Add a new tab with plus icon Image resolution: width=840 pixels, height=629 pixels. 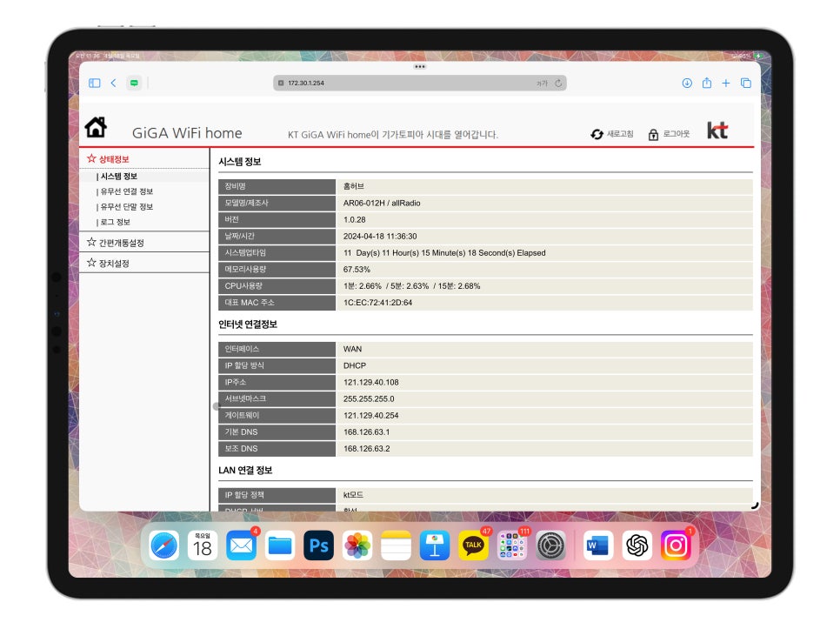(726, 83)
